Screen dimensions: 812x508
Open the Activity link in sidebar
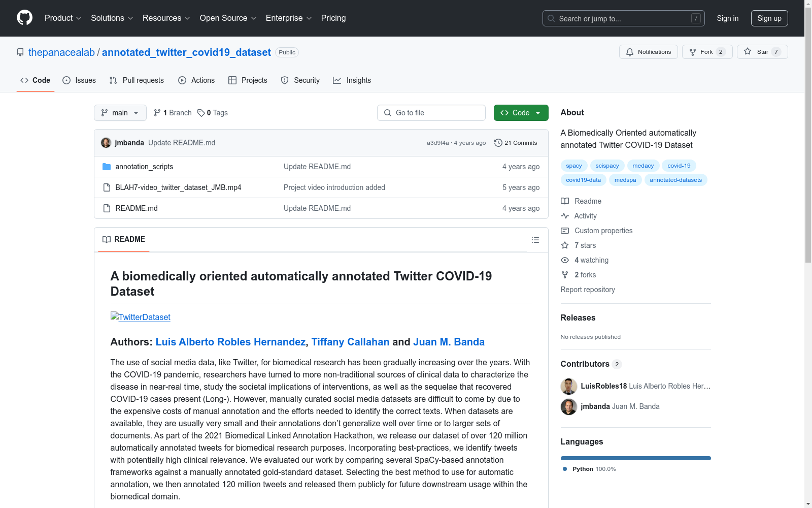[x=579, y=216]
